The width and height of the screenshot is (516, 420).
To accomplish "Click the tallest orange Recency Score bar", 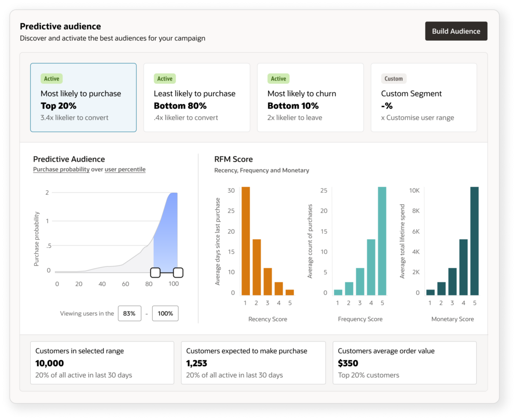I will [x=245, y=241].
